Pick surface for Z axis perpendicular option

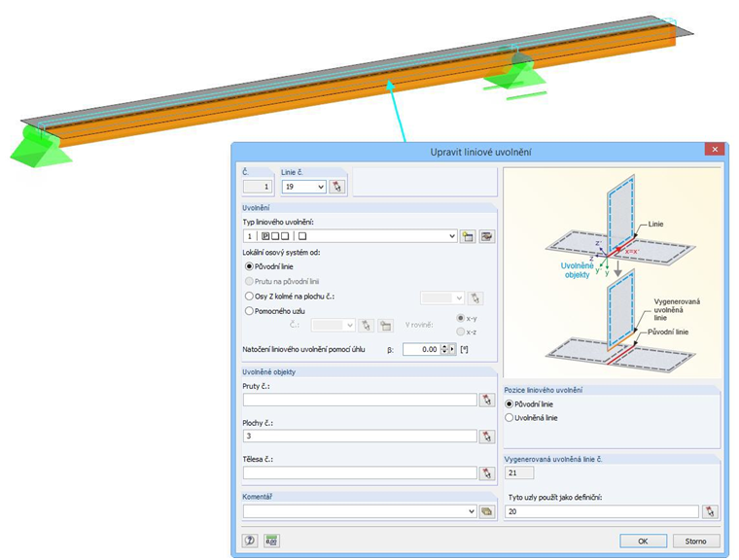click(x=475, y=297)
